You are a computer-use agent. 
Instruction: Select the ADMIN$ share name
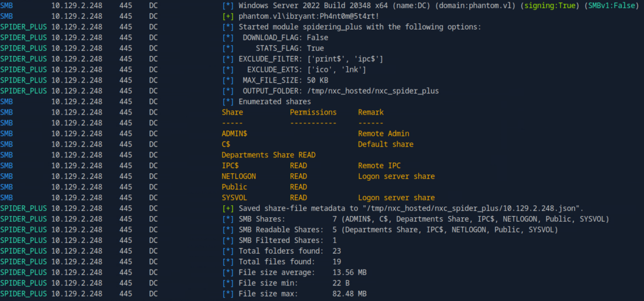click(x=235, y=133)
